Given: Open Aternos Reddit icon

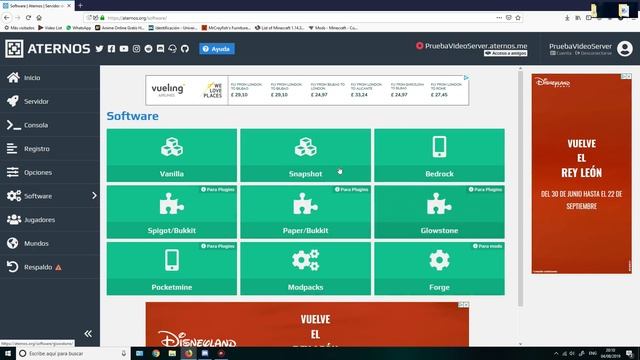Looking at the screenshot, I should point(149,49).
